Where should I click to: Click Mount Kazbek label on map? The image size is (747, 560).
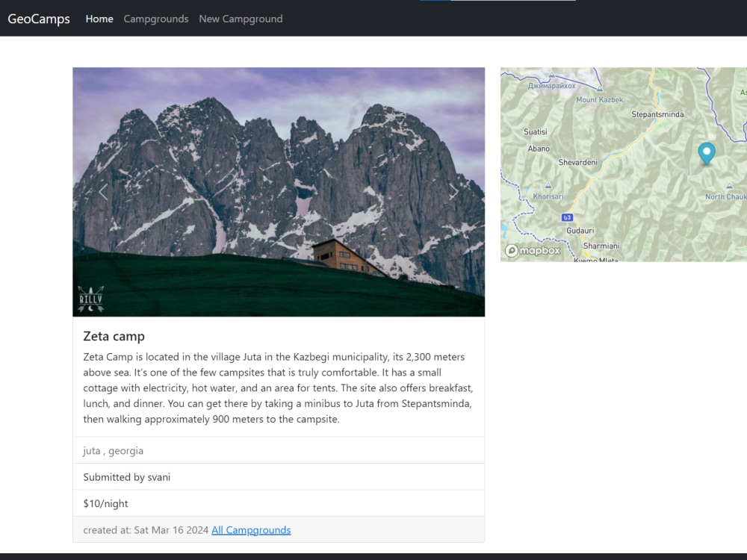click(x=599, y=99)
